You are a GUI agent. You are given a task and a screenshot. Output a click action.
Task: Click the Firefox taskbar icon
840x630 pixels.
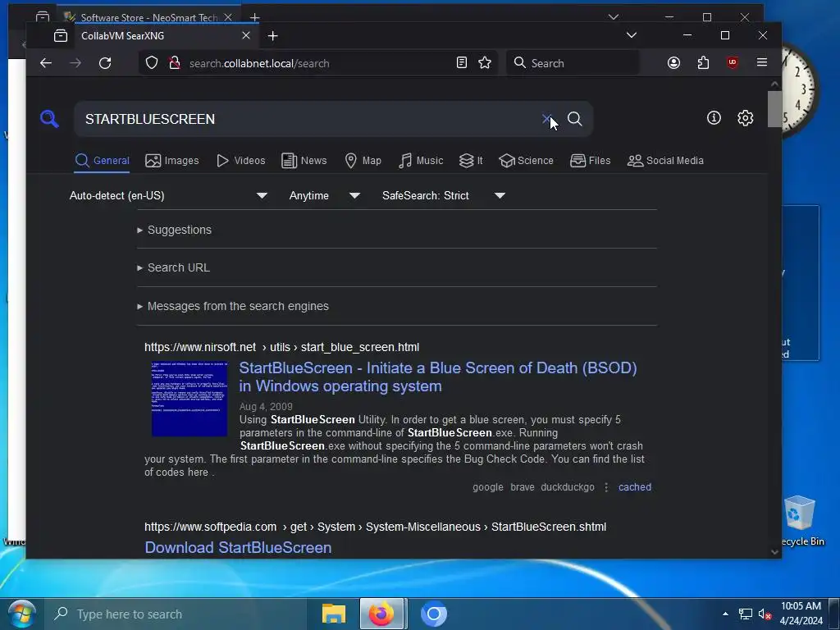click(381, 614)
